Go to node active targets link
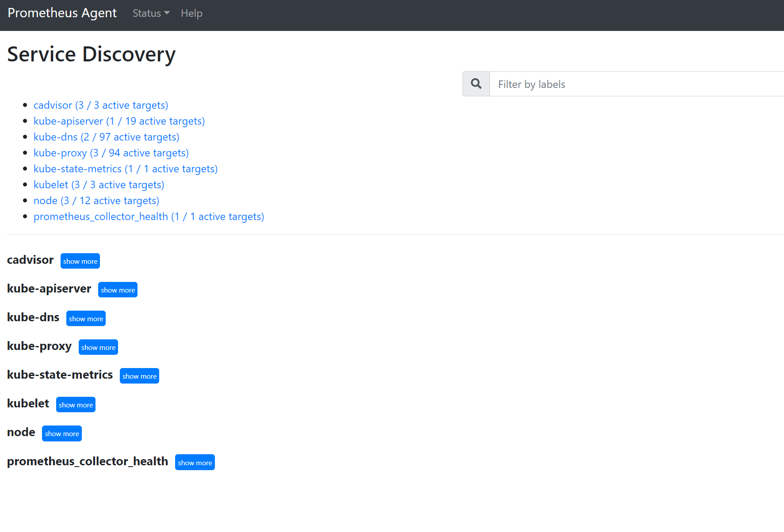The image size is (784, 532). [96, 201]
